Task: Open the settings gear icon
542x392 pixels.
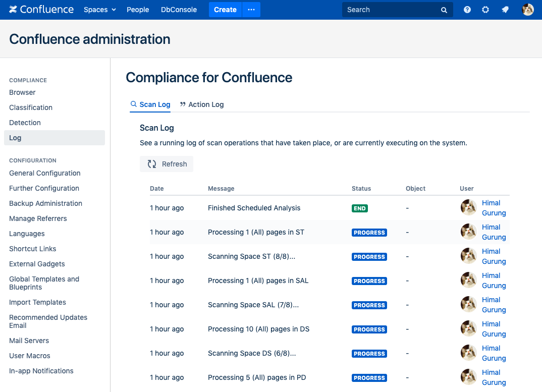Action: pyautogui.click(x=485, y=10)
